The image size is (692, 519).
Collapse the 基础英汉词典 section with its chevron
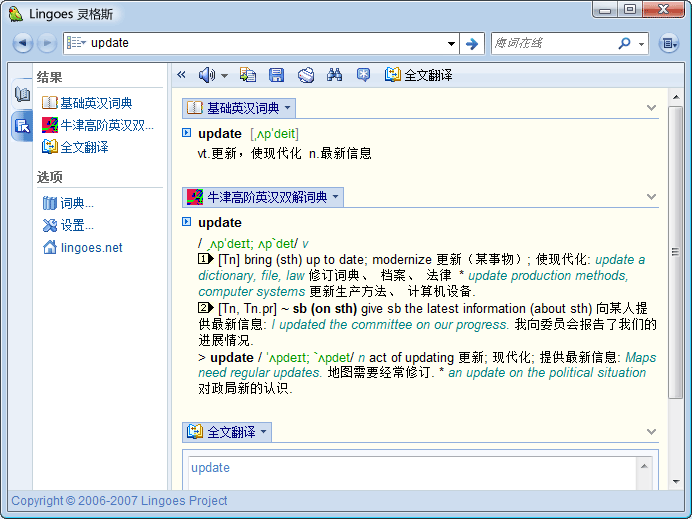click(651, 108)
